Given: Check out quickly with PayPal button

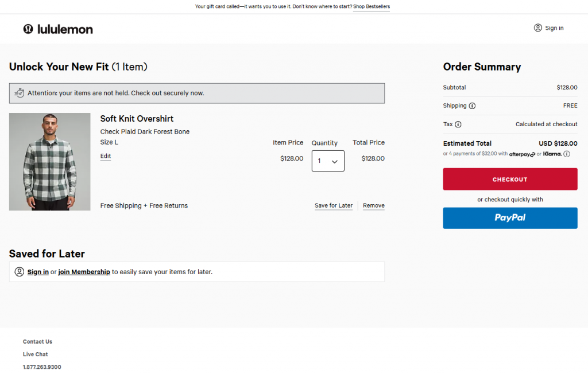Looking at the screenshot, I should point(510,218).
